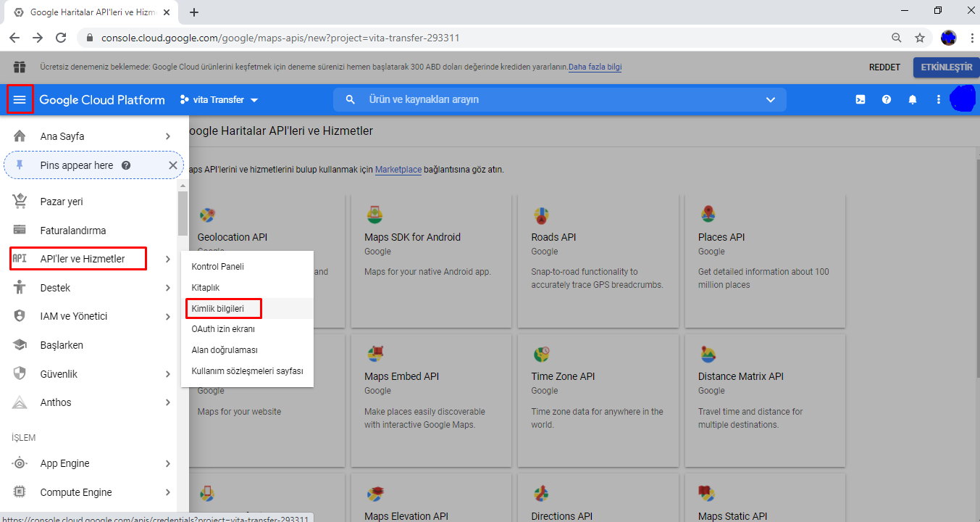Click the browser zoom magnifier icon

pyautogui.click(x=897, y=38)
